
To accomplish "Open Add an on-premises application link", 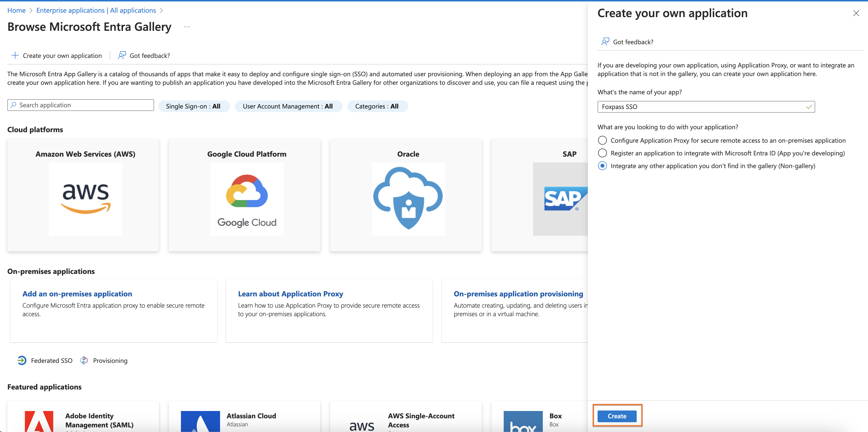I will pos(77,294).
